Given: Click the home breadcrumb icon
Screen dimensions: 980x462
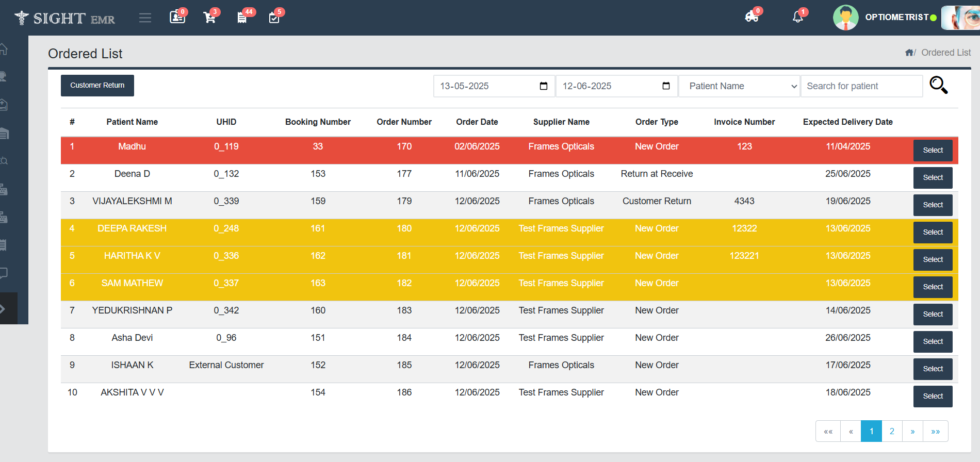Looking at the screenshot, I should coord(909,53).
